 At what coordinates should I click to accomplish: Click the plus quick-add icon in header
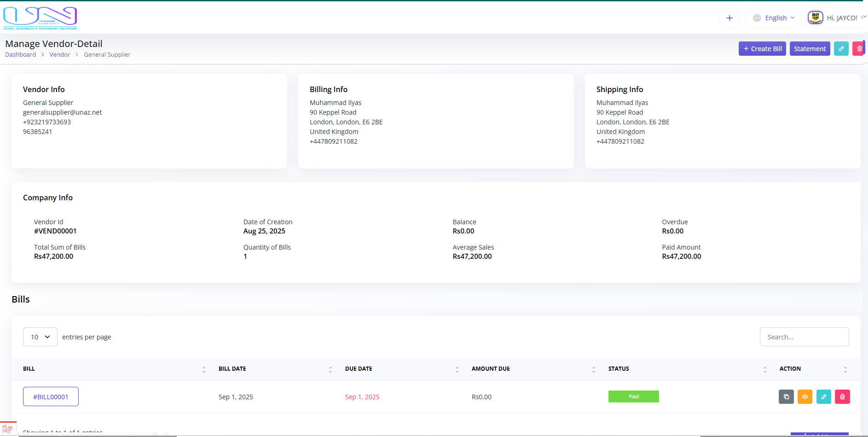coord(729,18)
